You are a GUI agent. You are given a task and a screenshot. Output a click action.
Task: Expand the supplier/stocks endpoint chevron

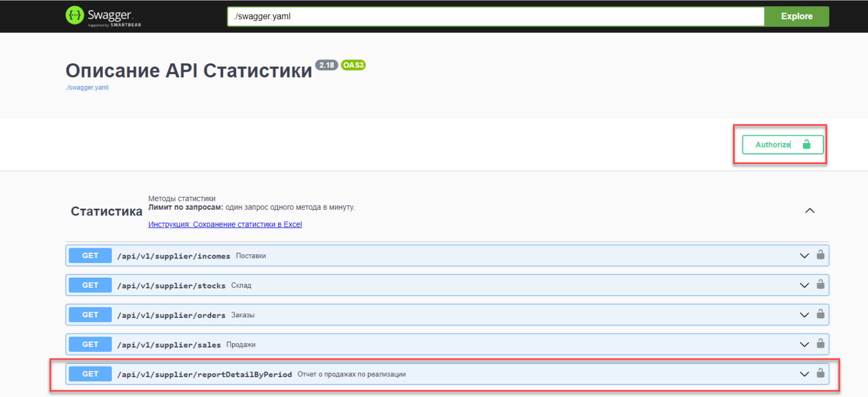click(804, 285)
